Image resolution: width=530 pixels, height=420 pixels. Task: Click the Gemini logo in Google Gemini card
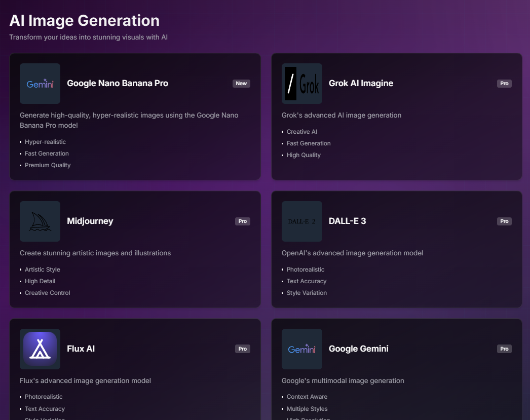(x=302, y=349)
